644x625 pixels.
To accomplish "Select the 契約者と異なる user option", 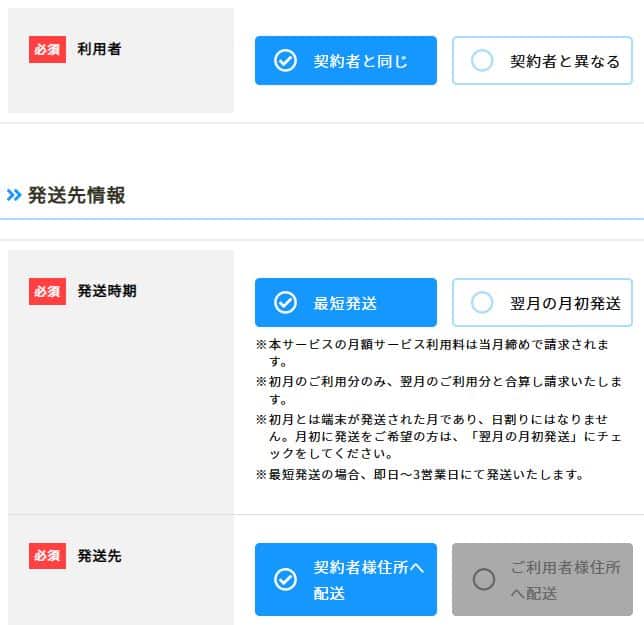I will click(541, 61).
